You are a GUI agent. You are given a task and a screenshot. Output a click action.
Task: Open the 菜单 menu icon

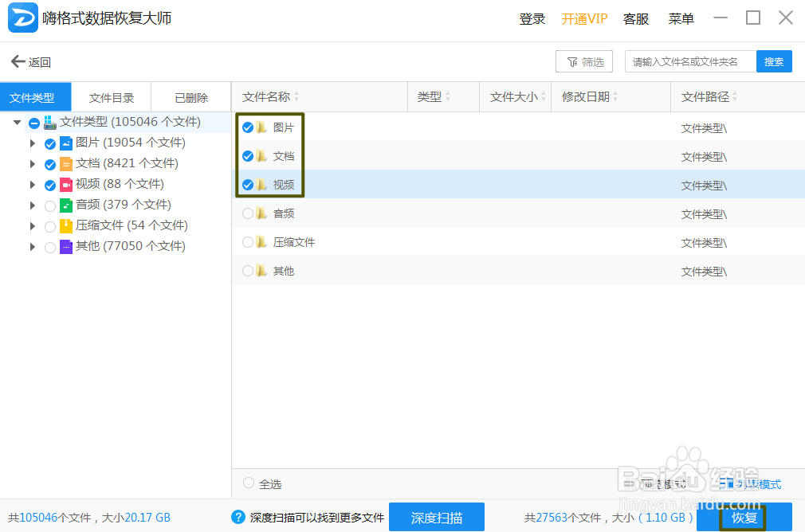(681, 18)
